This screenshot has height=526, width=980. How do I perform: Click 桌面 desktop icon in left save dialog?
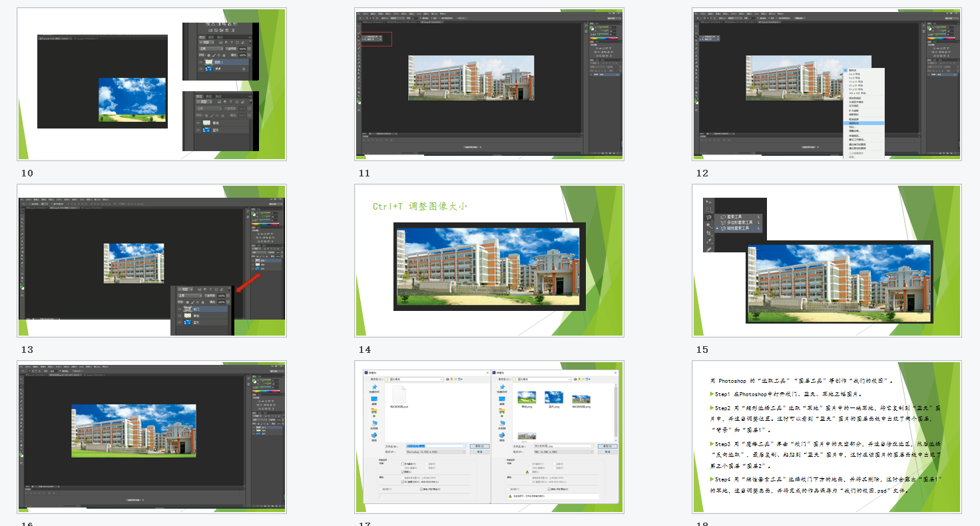374,401
